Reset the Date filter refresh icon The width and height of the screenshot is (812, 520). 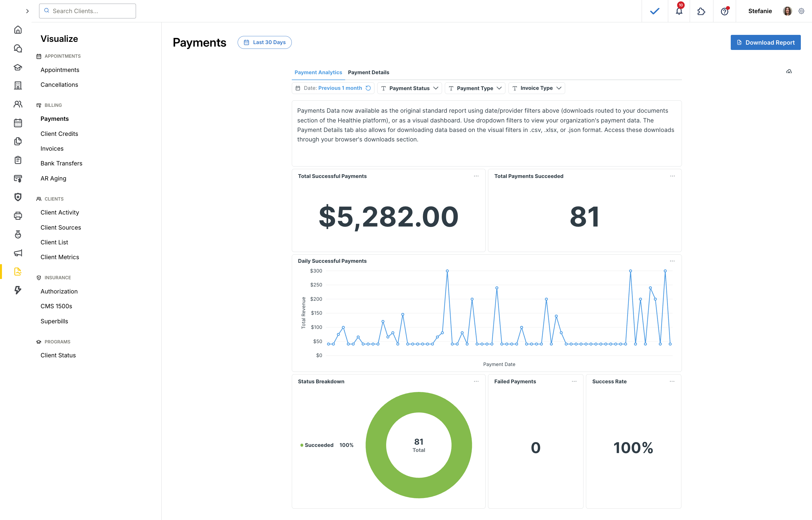click(368, 88)
